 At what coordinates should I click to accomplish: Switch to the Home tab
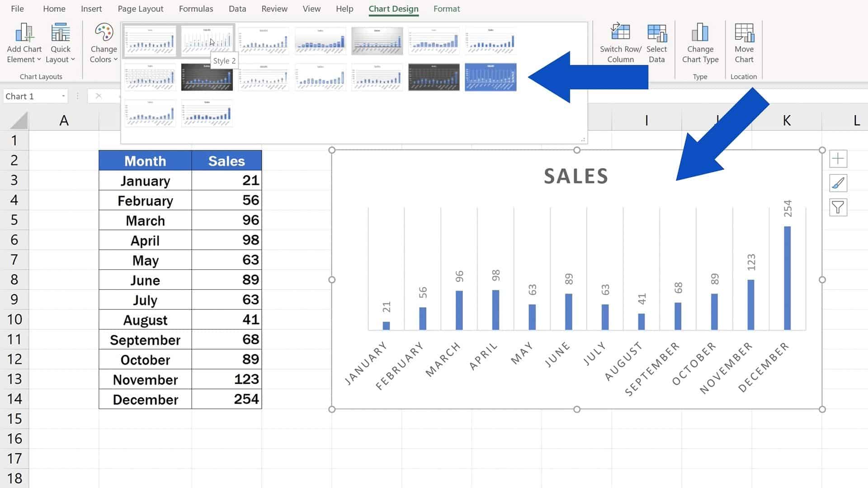[x=54, y=9]
